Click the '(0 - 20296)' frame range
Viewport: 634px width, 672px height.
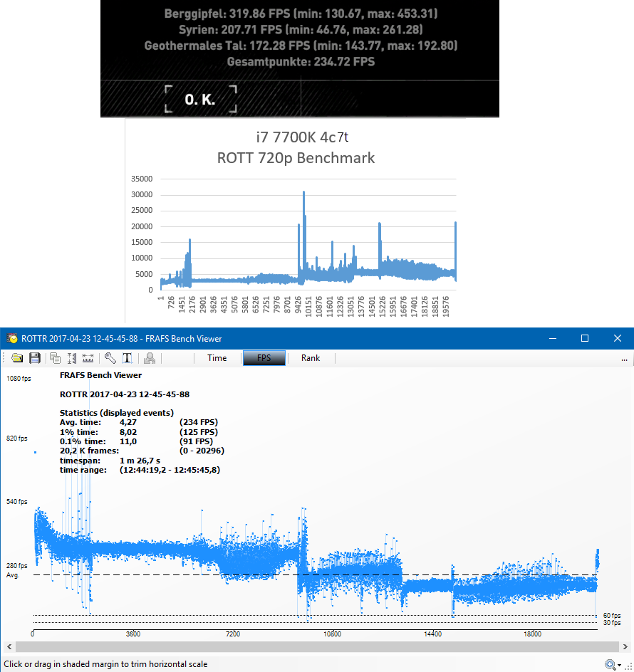202,451
